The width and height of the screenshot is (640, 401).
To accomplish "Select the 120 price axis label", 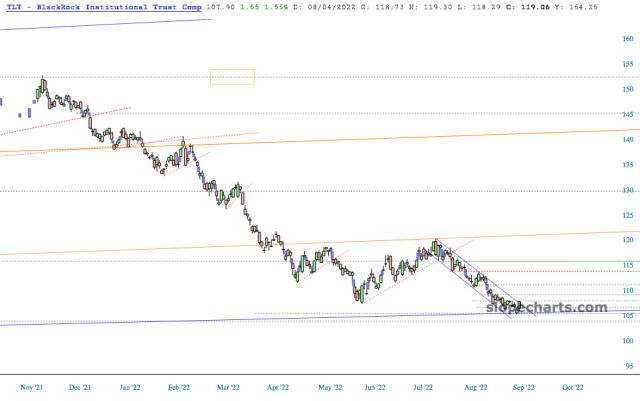I will pos(628,240).
